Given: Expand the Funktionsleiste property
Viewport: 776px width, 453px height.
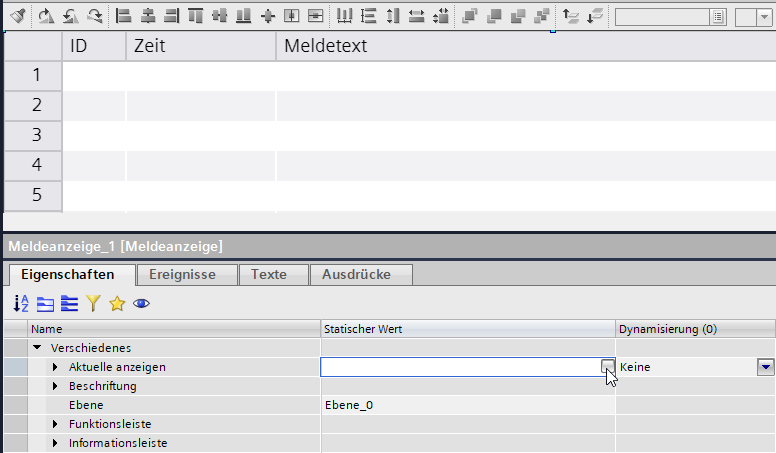Looking at the screenshot, I should point(55,424).
